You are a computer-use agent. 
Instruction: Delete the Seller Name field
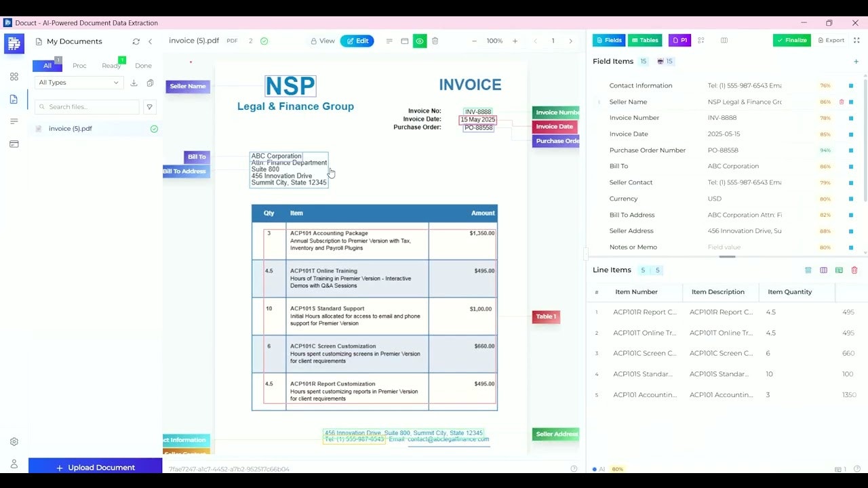tap(842, 102)
